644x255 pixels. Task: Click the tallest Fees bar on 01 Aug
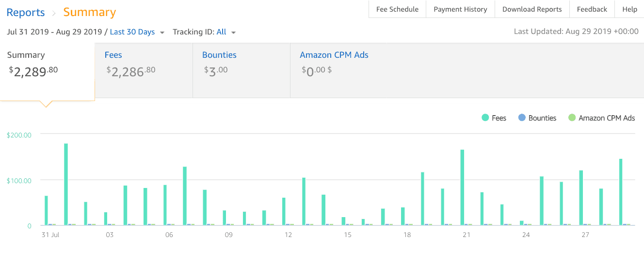(66, 185)
